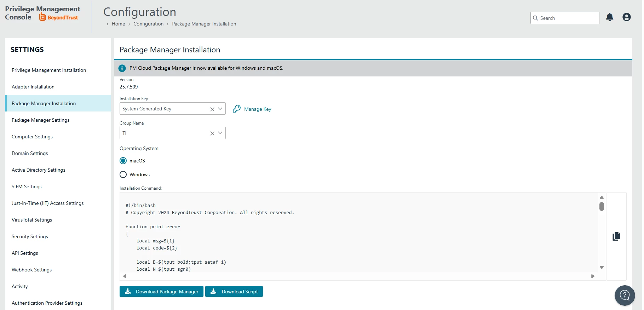The image size is (644, 310).
Task: Click the BeyondTrust logo
Action: [58, 17]
